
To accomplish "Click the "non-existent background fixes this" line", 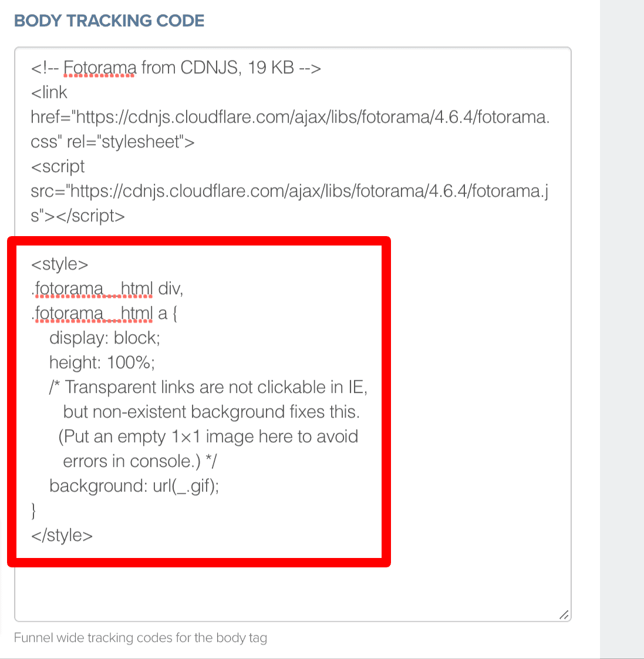I will coord(211,412).
